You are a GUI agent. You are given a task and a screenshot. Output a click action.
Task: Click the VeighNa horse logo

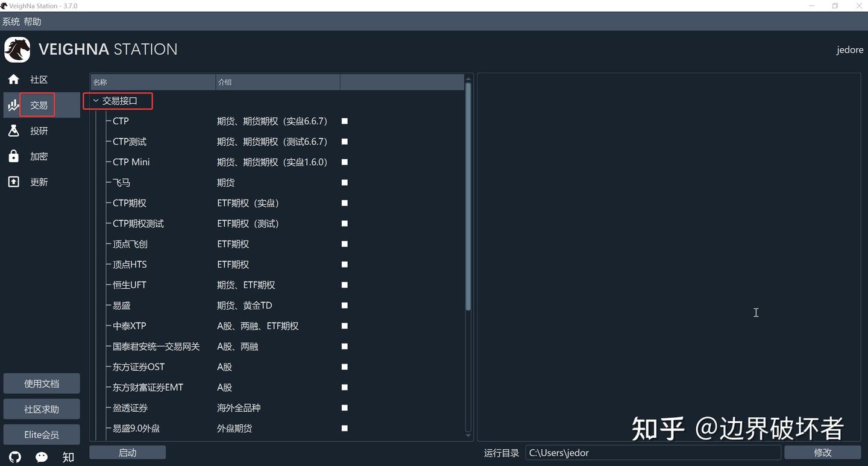tap(17, 49)
